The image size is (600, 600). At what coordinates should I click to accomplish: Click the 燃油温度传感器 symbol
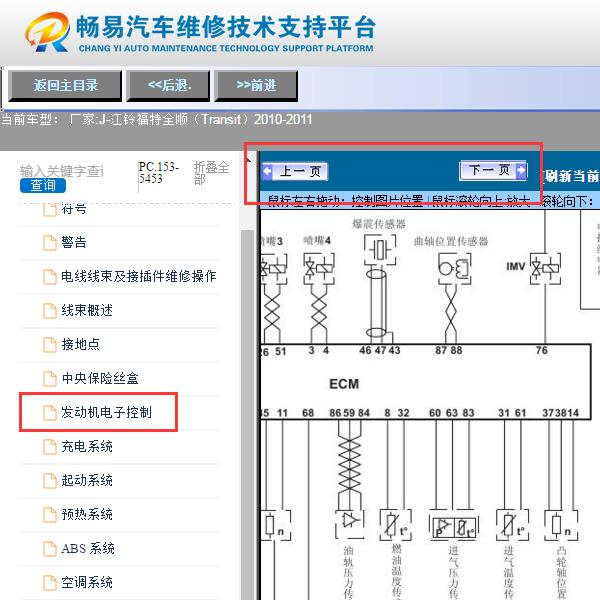pos(396,525)
